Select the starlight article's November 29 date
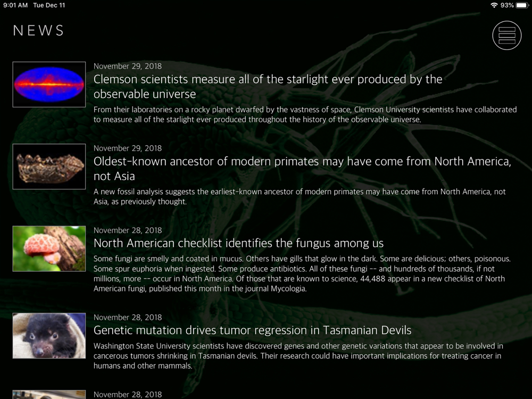This screenshot has width=532, height=399. [128, 66]
